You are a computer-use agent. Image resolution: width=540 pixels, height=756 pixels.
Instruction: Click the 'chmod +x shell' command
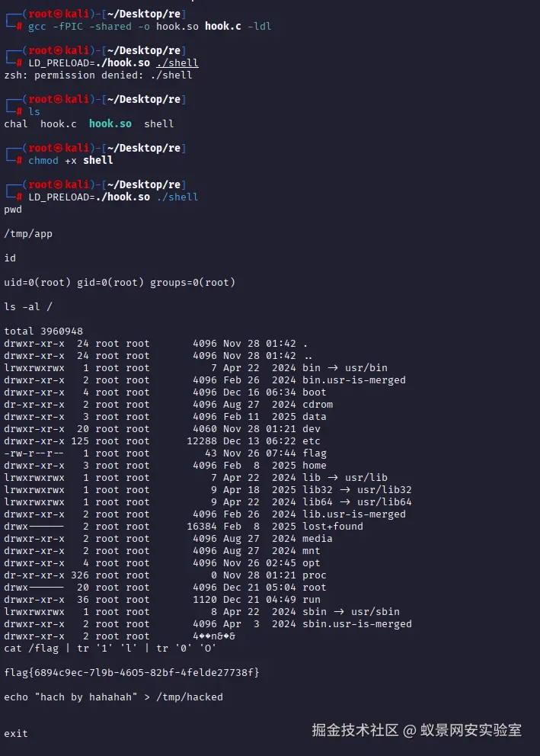click(70, 160)
